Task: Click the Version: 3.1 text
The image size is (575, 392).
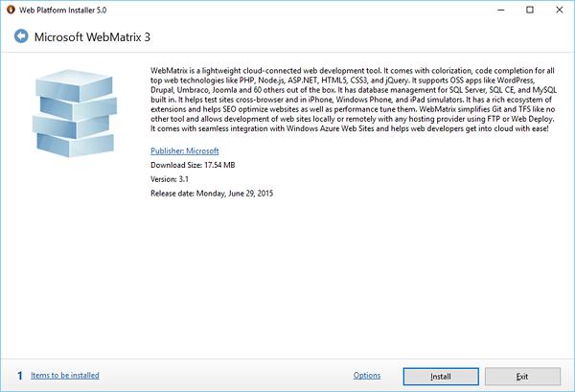Action: tap(170, 179)
